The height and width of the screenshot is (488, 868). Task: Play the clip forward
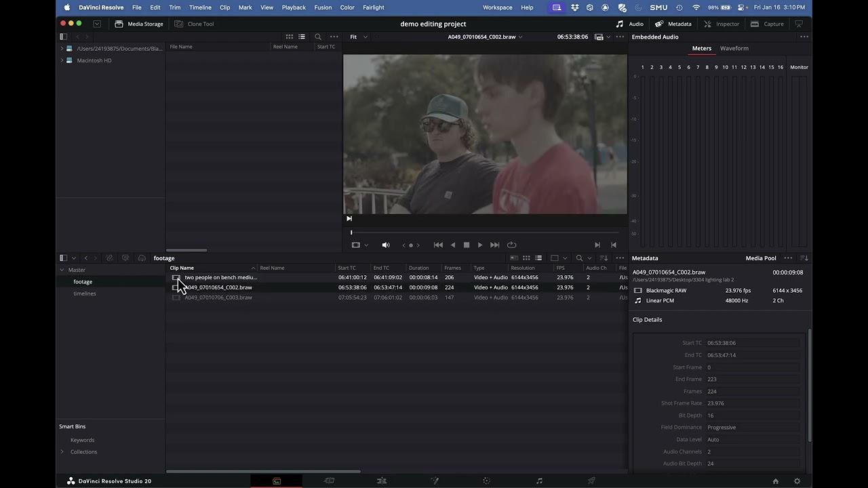click(480, 245)
